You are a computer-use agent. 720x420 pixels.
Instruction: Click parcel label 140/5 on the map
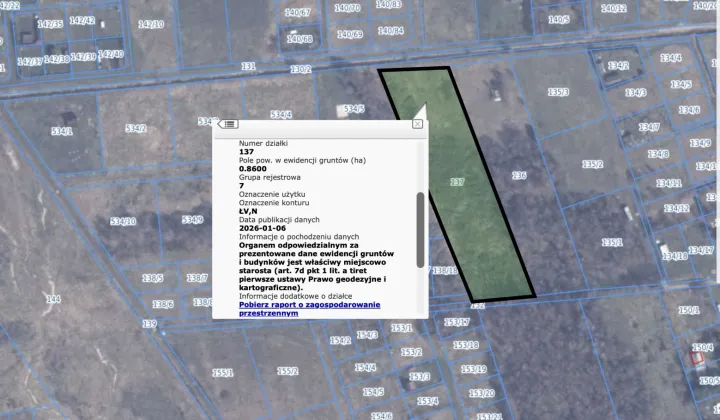click(x=559, y=20)
